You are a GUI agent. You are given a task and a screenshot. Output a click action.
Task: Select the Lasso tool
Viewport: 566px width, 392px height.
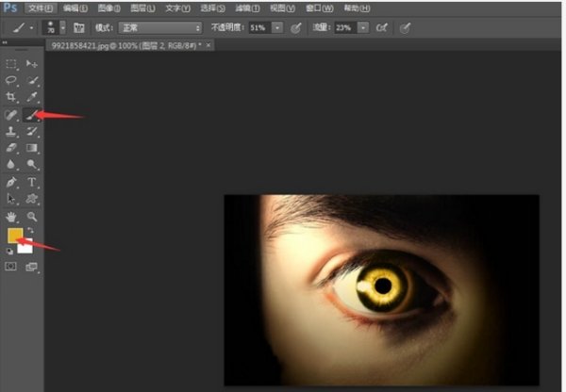point(12,80)
